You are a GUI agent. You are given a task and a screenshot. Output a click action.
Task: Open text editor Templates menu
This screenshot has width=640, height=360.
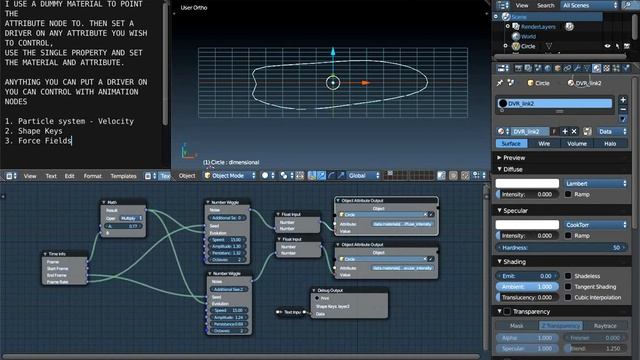tap(123, 176)
